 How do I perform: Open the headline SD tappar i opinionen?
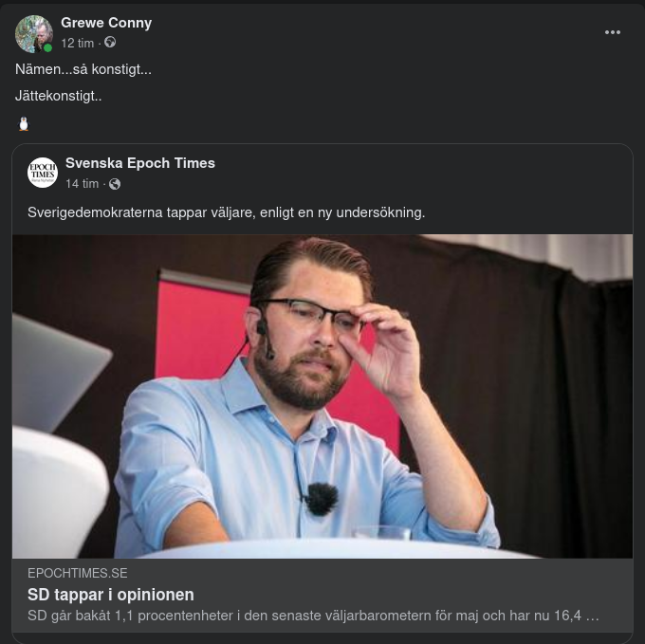click(x=111, y=595)
